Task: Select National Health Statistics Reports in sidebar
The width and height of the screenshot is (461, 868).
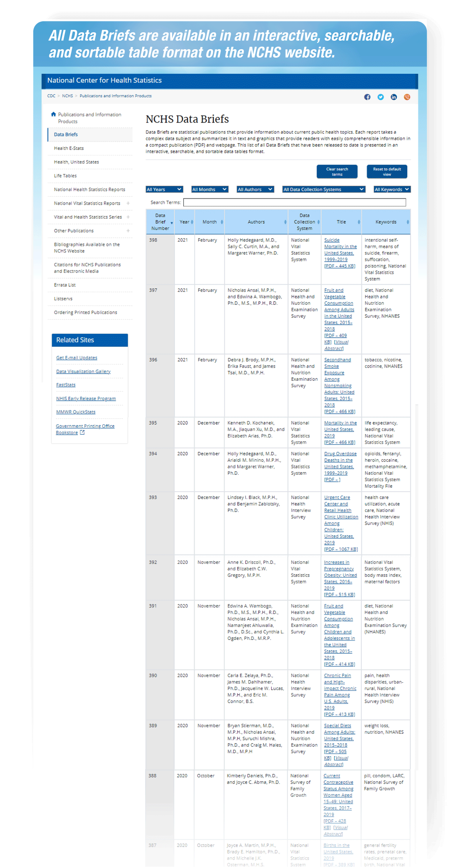Action: click(90, 189)
